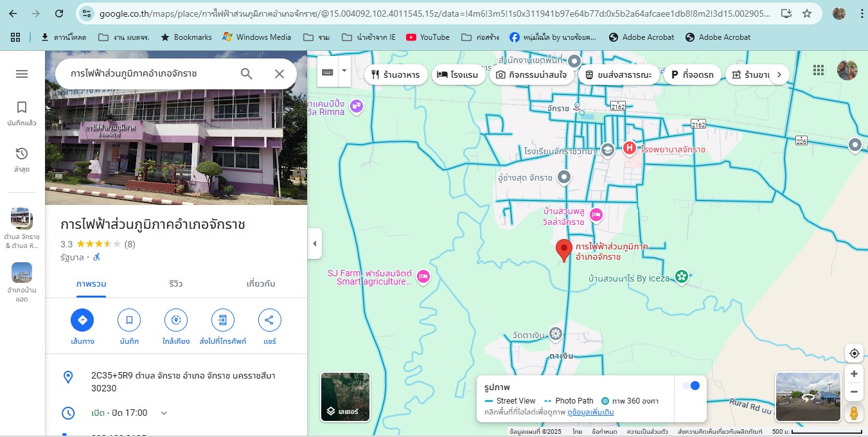Viewport: 868px width, 437px height.
Task: Click the search box text field
Action: (x=148, y=74)
